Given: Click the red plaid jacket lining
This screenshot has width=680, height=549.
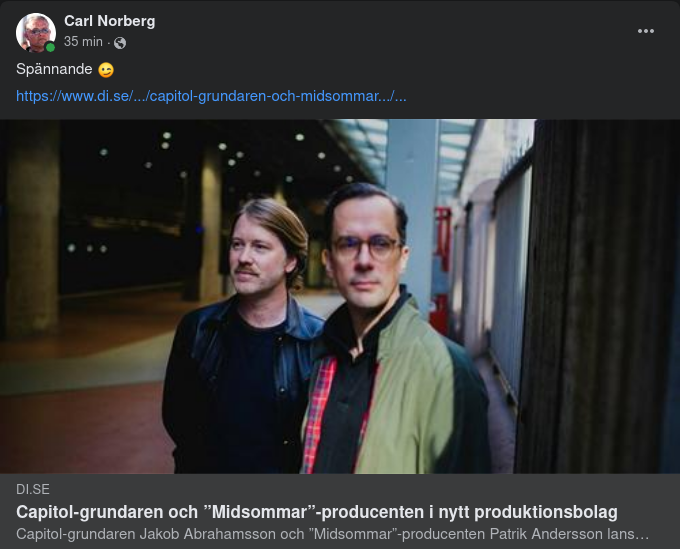Looking at the screenshot, I should pyautogui.click(x=319, y=416).
